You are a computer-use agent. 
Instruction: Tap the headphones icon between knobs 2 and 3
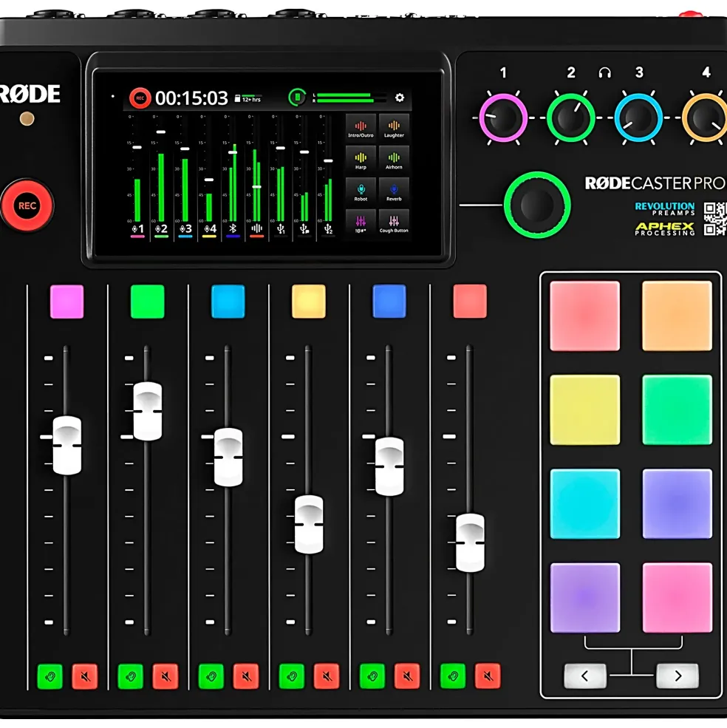604,72
